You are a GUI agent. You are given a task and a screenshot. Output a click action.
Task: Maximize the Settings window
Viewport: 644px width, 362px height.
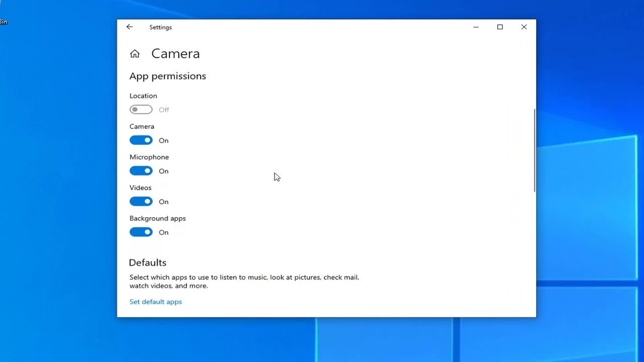click(500, 27)
